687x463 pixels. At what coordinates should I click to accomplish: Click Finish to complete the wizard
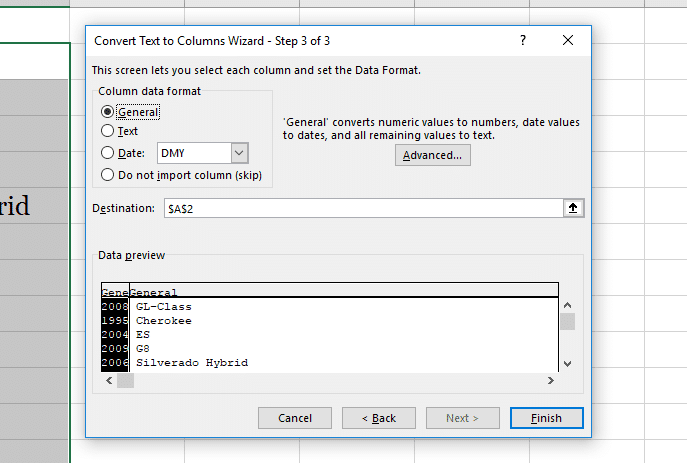(x=546, y=418)
